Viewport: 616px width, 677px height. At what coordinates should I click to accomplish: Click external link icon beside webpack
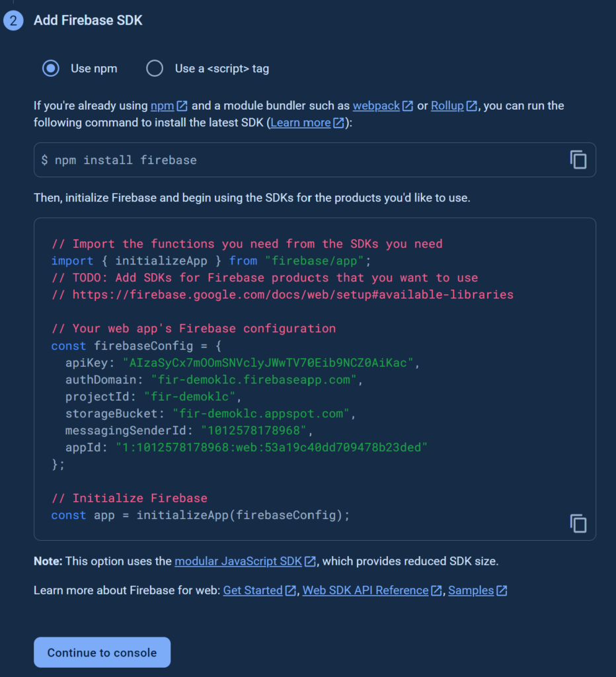click(408, 106)
